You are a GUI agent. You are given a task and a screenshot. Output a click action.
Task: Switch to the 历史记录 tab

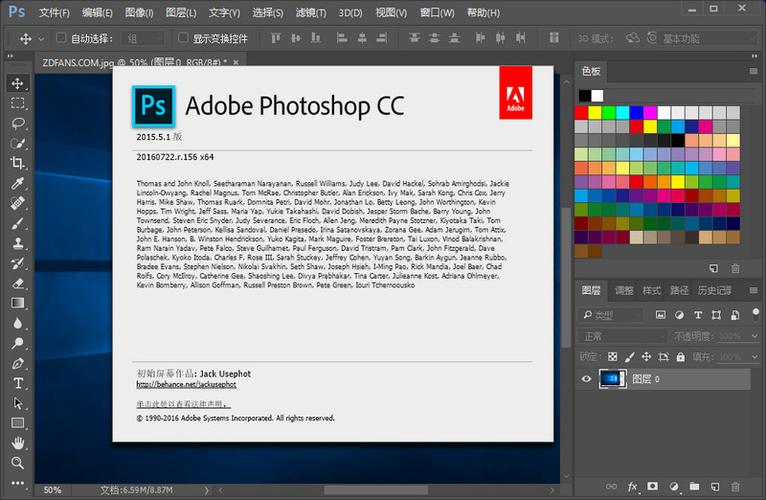[714, 290]
